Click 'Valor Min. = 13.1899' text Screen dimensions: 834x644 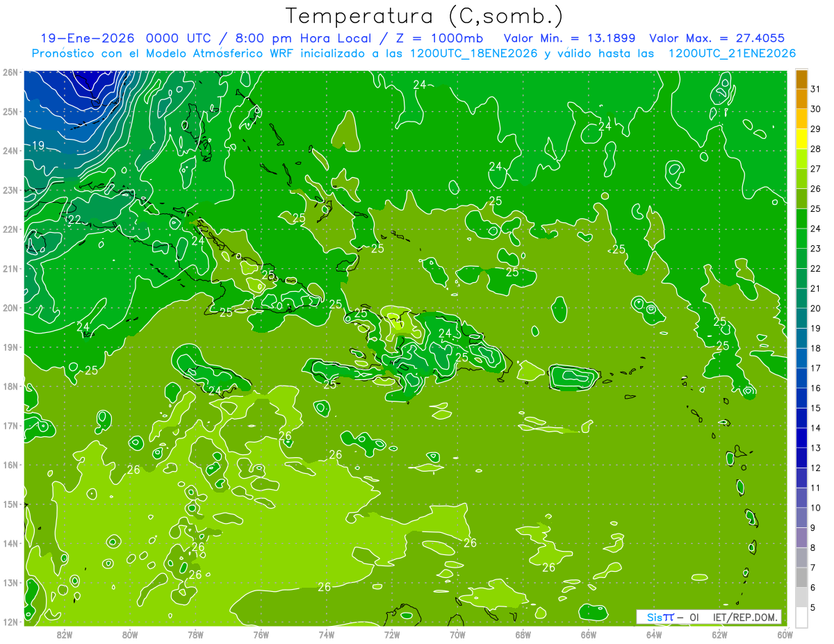click(571, 38)
